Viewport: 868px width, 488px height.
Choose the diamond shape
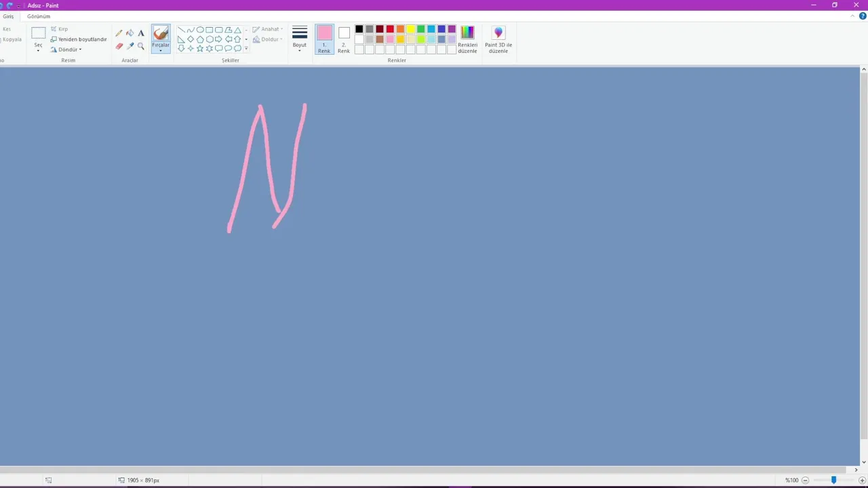click(x=191, y=39)
